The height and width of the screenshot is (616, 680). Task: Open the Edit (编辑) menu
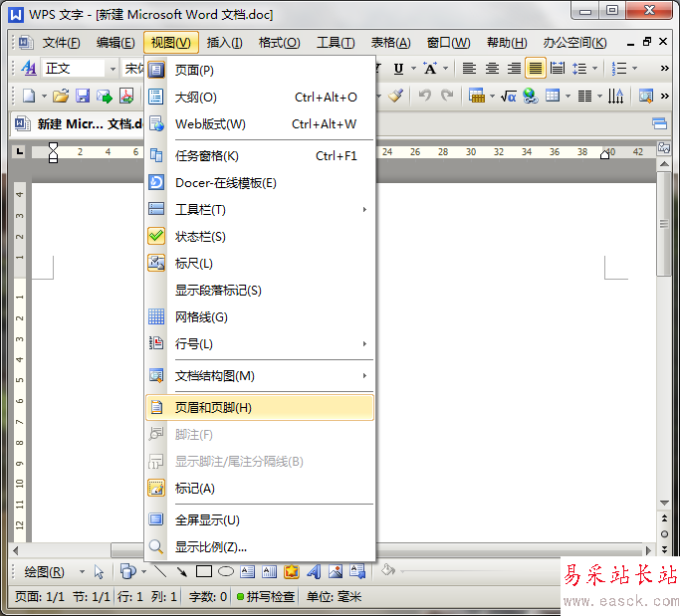pos(115,43)
